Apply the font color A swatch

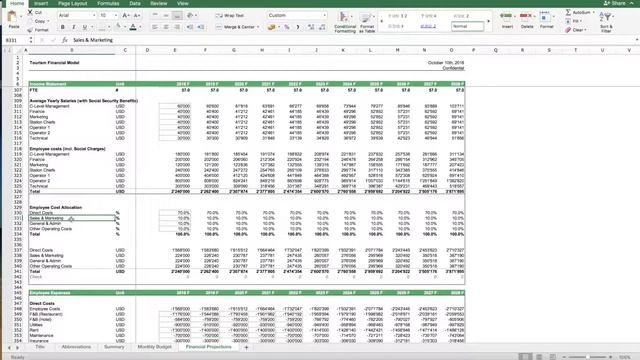click(133, 27)
